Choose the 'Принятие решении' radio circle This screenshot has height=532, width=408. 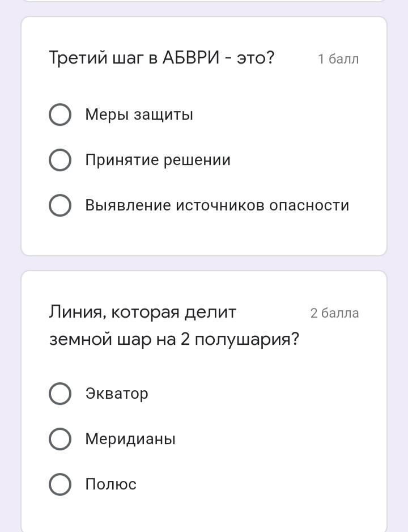pyautogui.click(x=60, y=160)
